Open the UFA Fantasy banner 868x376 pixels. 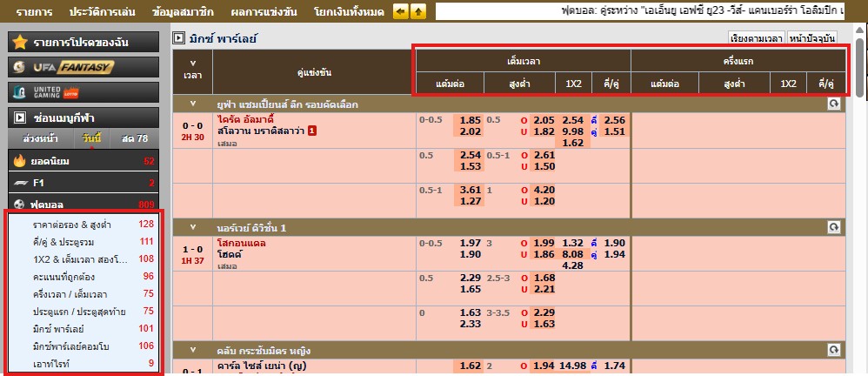[83, 67]
